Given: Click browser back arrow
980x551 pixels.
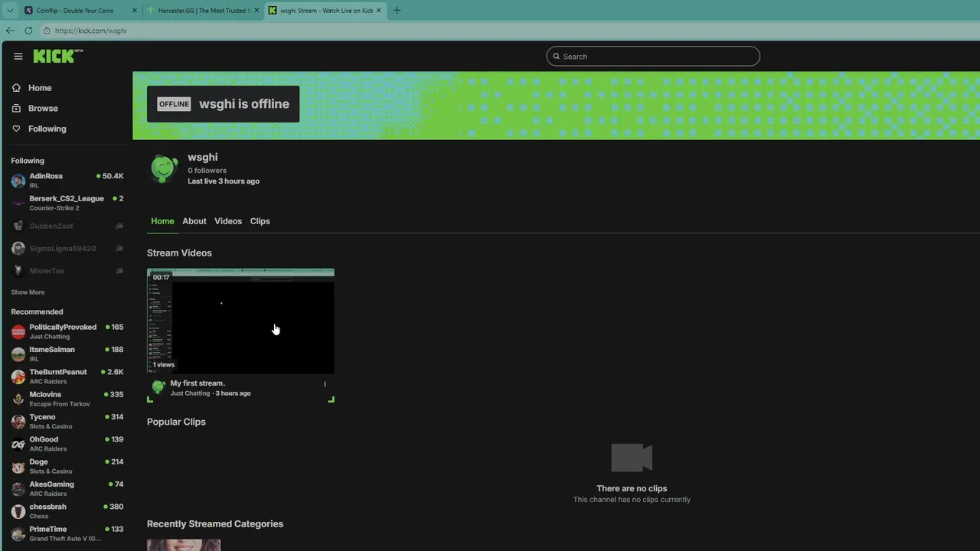Looking at the screenshot, I should [10, 31].
